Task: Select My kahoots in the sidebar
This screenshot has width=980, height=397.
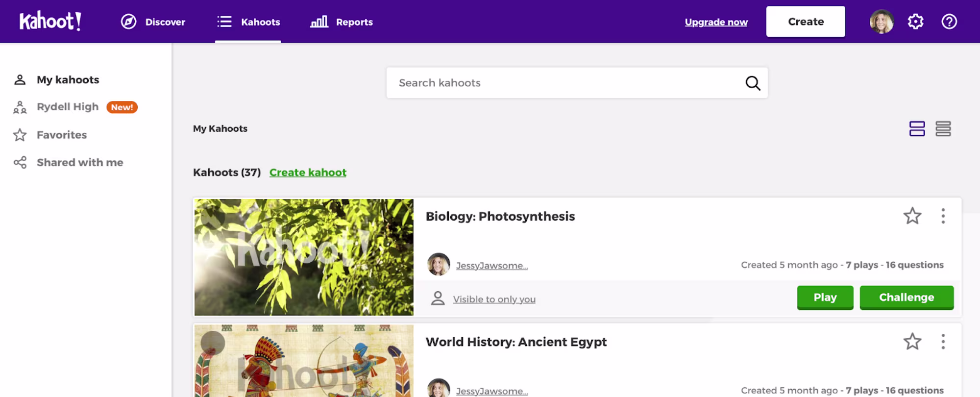Action: (57, 79)
